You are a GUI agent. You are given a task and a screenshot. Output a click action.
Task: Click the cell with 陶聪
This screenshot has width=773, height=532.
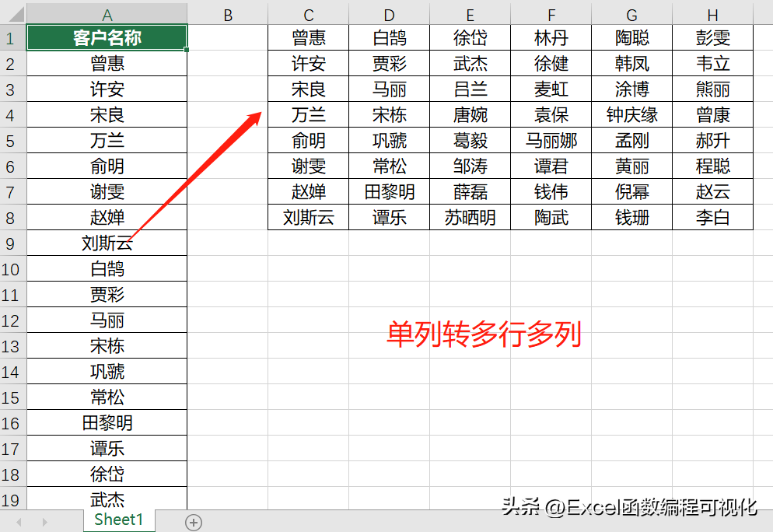coord(632,38)
